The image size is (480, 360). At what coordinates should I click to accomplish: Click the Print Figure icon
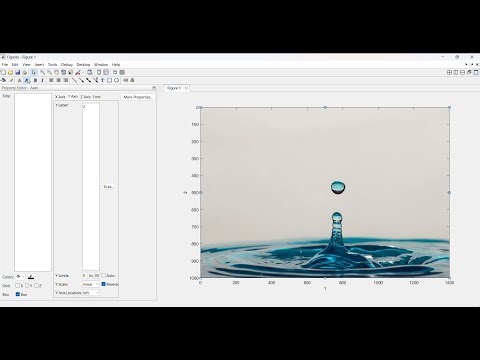25,72
